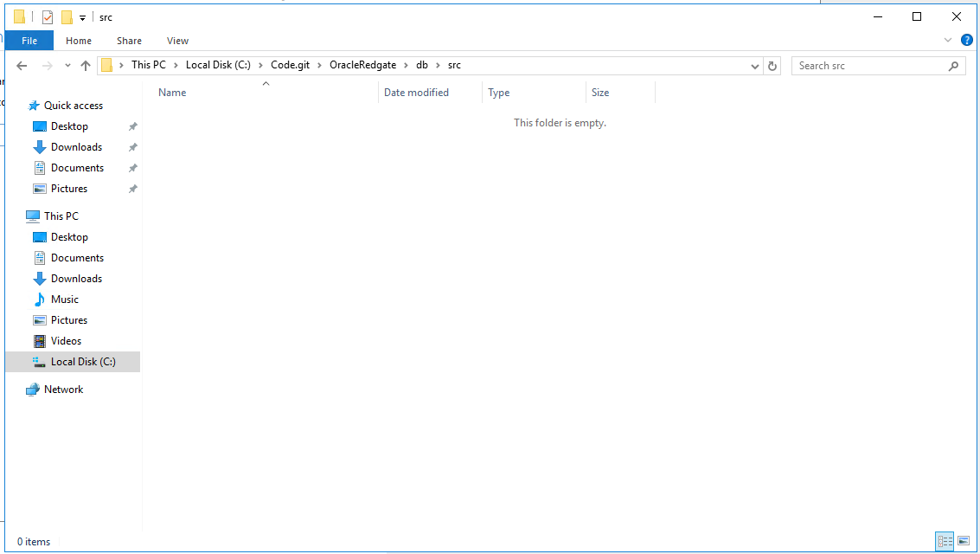Open the Customize Quick Access Toolbar dropdown

pyautogui.click(x=82, y=17)
